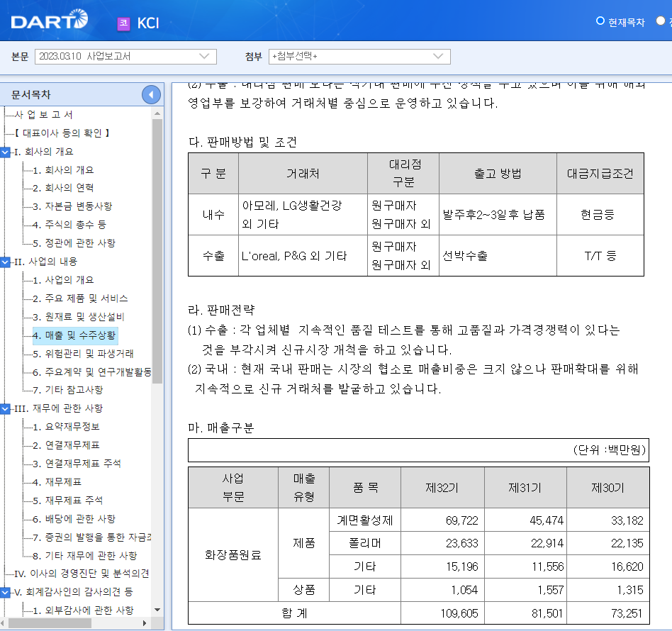Open II. 사업의 내용 section

point(46,262)
